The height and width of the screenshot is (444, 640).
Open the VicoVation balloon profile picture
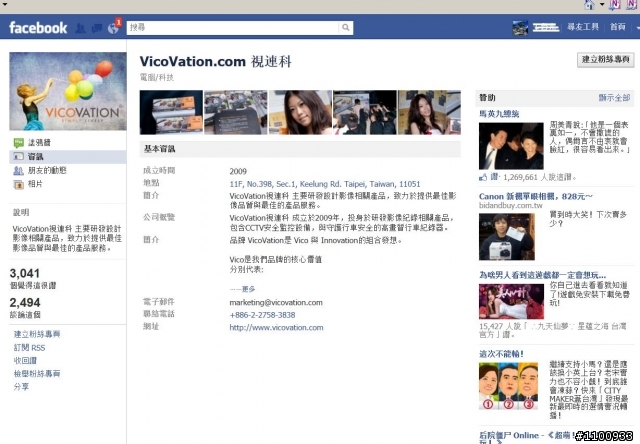(68, 91)
